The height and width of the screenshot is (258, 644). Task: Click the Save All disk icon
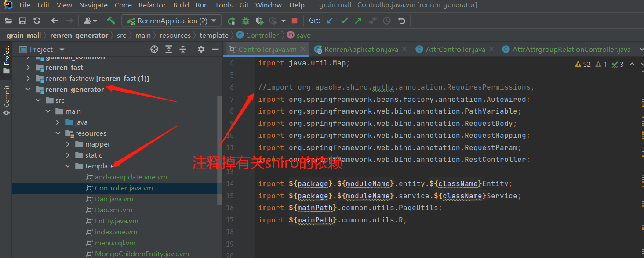(22, 21)
